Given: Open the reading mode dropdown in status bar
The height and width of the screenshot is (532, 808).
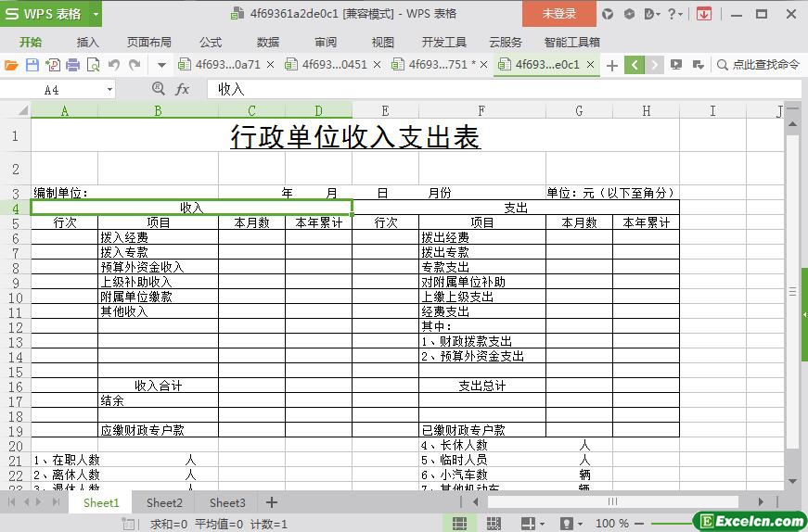Looking at the screenshot, I should (x=542, y=525).
